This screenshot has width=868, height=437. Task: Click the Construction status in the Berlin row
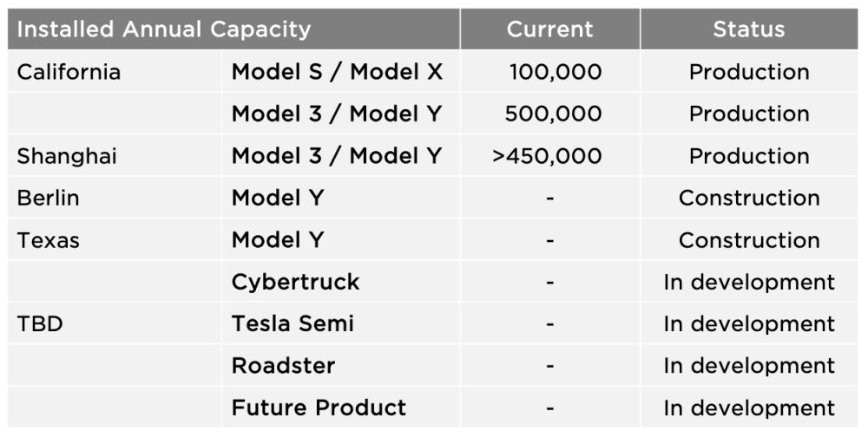(x=748, y=198)
